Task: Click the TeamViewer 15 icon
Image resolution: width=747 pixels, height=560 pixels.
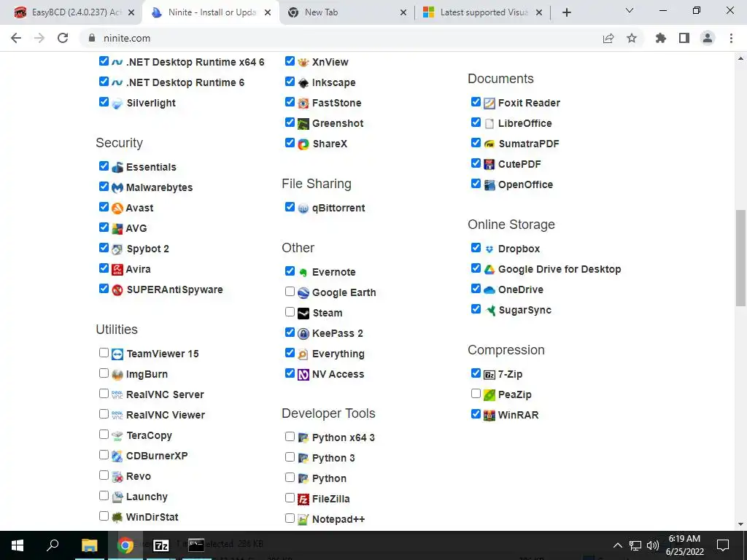Action: coord(117,354)
